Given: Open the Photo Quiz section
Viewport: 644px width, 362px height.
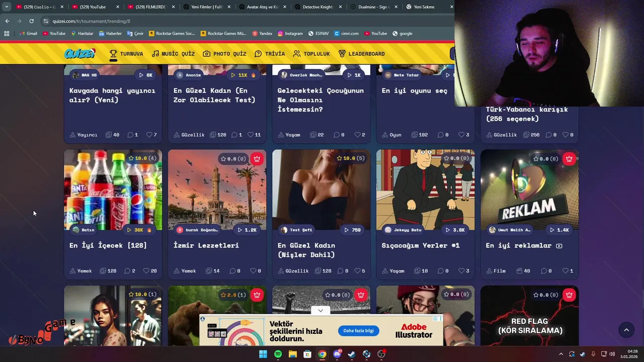Looking at the screenshot, I should tap(224, 54).
